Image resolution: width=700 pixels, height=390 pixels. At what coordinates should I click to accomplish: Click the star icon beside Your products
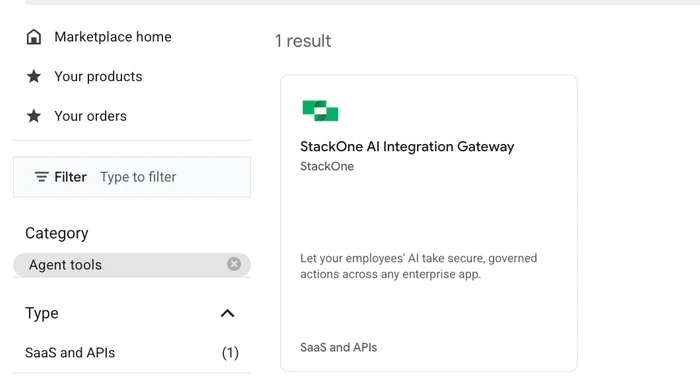pyautogui.click(x=34, y=76)
